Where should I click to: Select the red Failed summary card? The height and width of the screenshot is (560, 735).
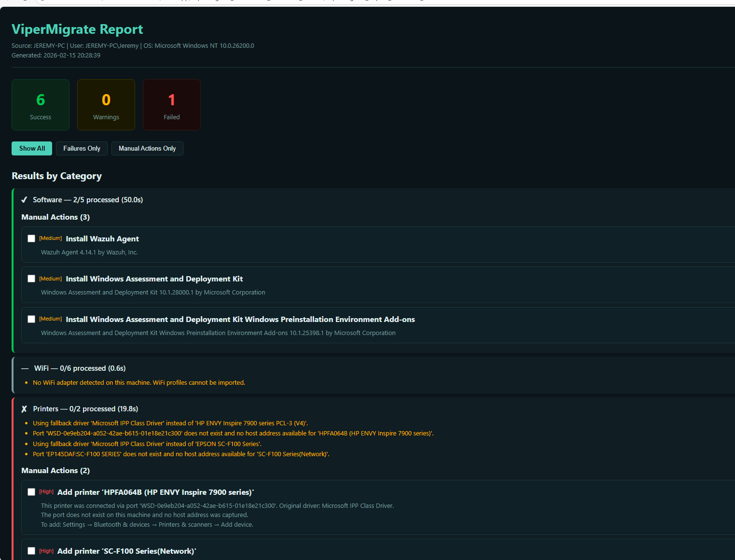click(171, 105)
